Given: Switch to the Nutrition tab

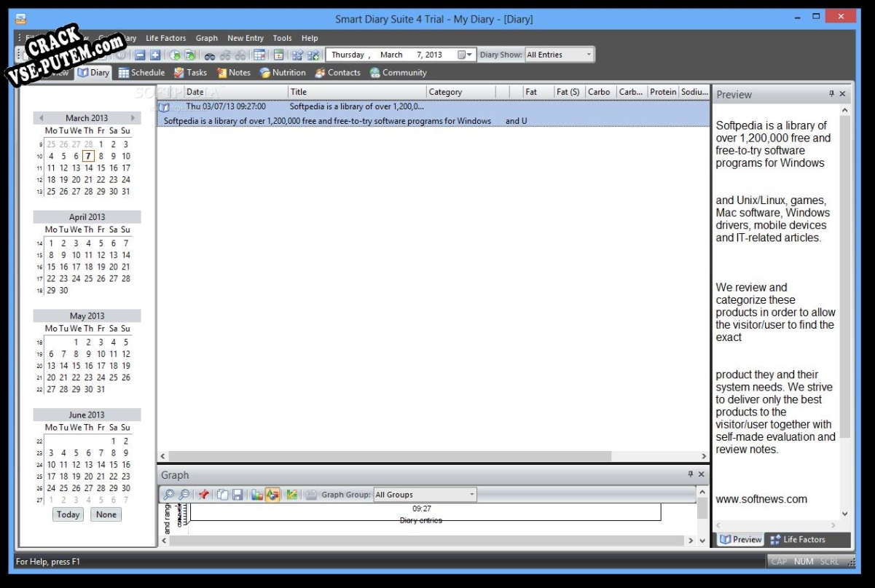Looking at the screenshot, I should (x=283, y=73).
